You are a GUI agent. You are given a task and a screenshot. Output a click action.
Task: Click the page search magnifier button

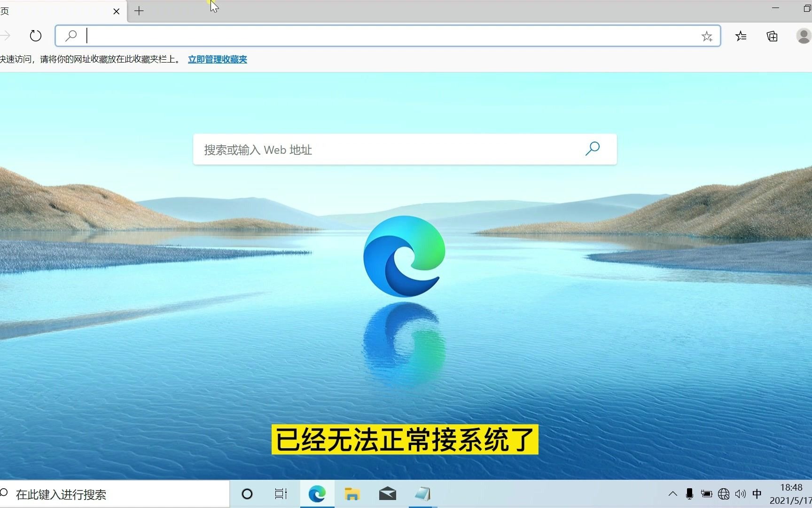coord(593,149)
